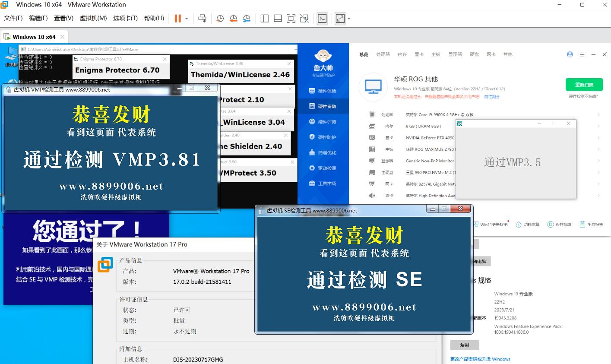This screenshot has height=364, width=611.
Task: Open the 文件(F) menu
Action: pos(13,18)
